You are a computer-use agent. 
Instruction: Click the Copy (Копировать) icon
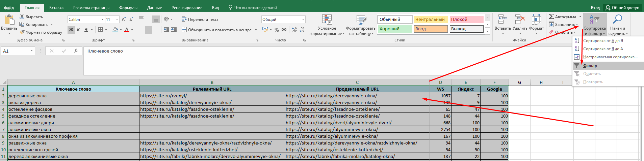[22, 24]
